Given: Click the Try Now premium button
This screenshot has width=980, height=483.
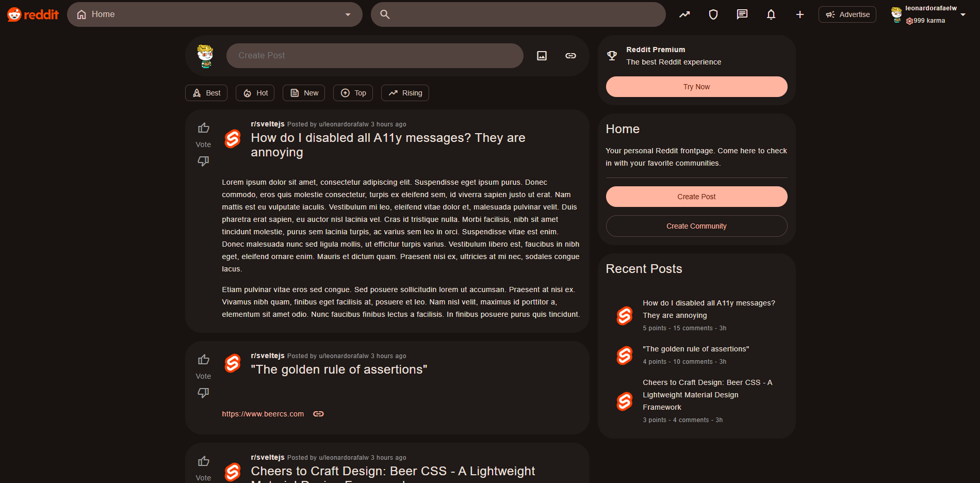Looking at the screenshot, I should click(696, 86).
